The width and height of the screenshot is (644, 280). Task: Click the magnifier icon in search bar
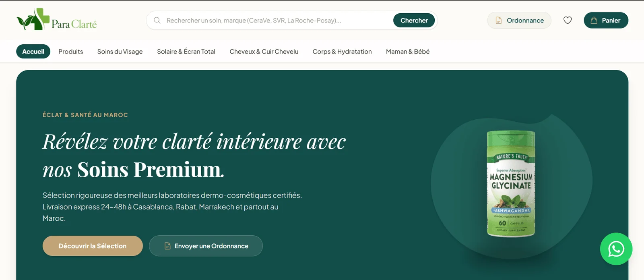[157, 20]
